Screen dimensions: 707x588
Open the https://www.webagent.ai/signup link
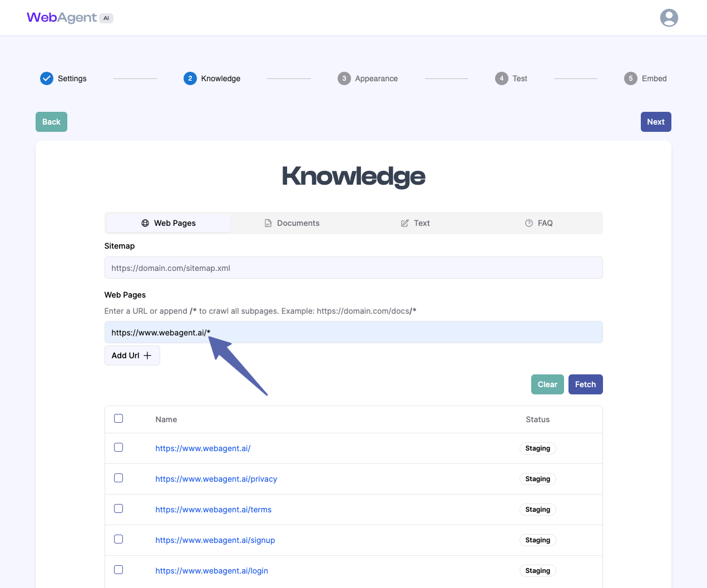[x=215, y=540]
